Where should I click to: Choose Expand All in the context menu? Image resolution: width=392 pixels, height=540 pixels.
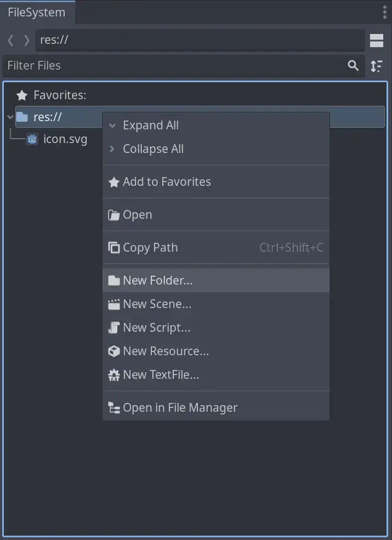click(x=216, y=126)
